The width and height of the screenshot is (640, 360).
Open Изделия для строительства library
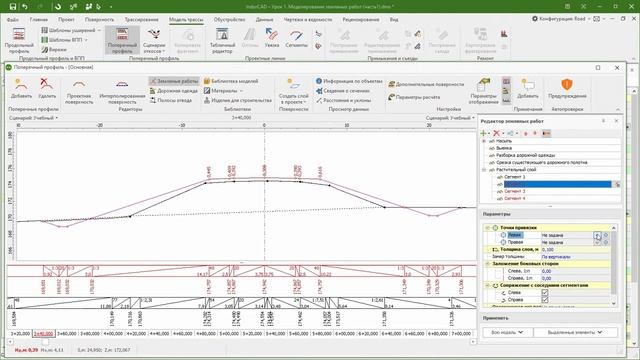pos(238,100)
